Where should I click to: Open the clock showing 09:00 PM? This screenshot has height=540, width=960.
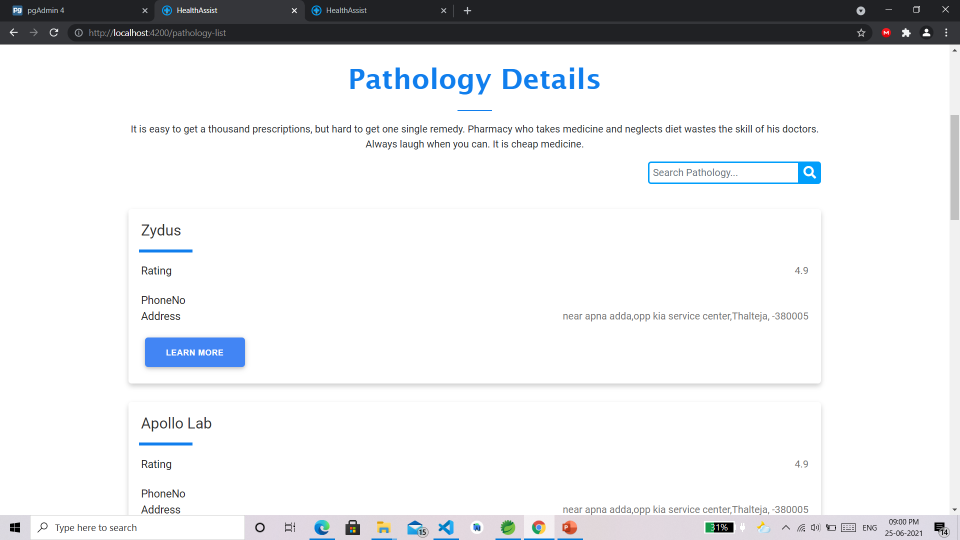(x=904, y=527)
